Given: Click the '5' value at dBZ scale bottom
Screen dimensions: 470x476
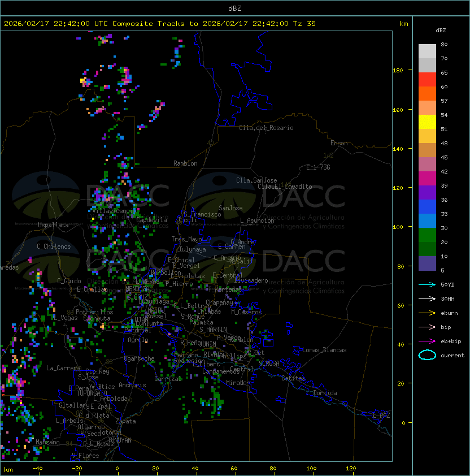Looking at the screenshot, I should tap(442, 270).
